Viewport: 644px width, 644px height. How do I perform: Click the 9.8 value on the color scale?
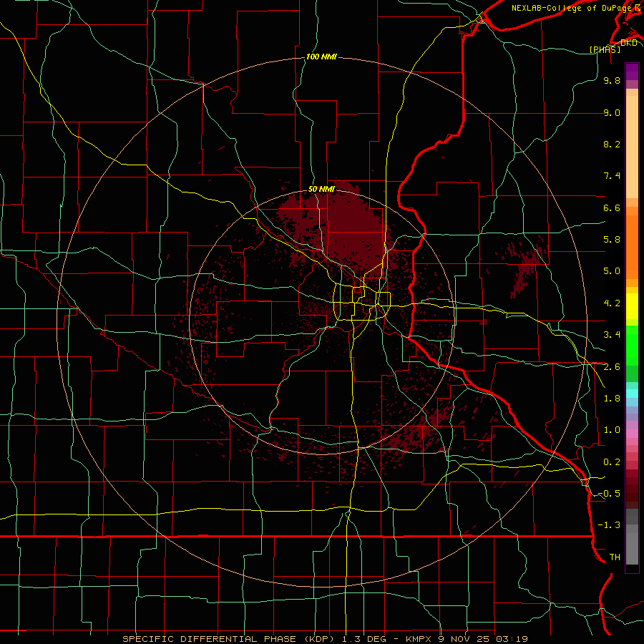pos(612,80)
